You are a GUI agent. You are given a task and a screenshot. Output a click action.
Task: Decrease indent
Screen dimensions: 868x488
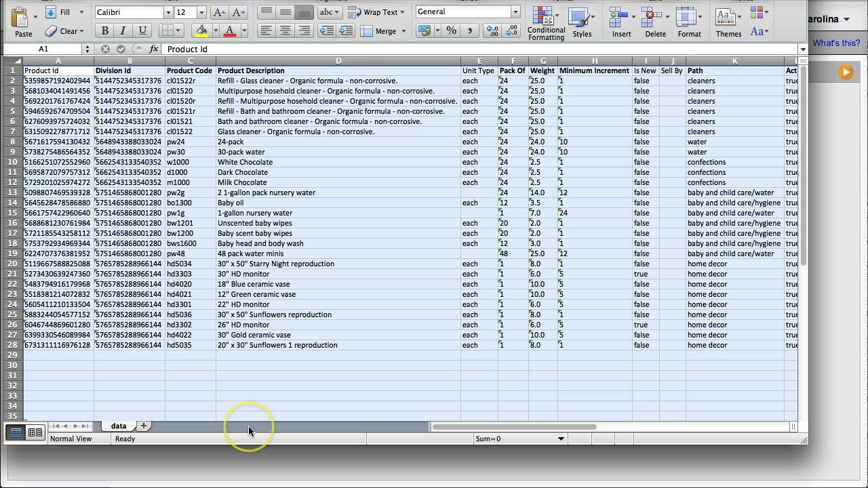pyautogui.click(x=326, y=31)
